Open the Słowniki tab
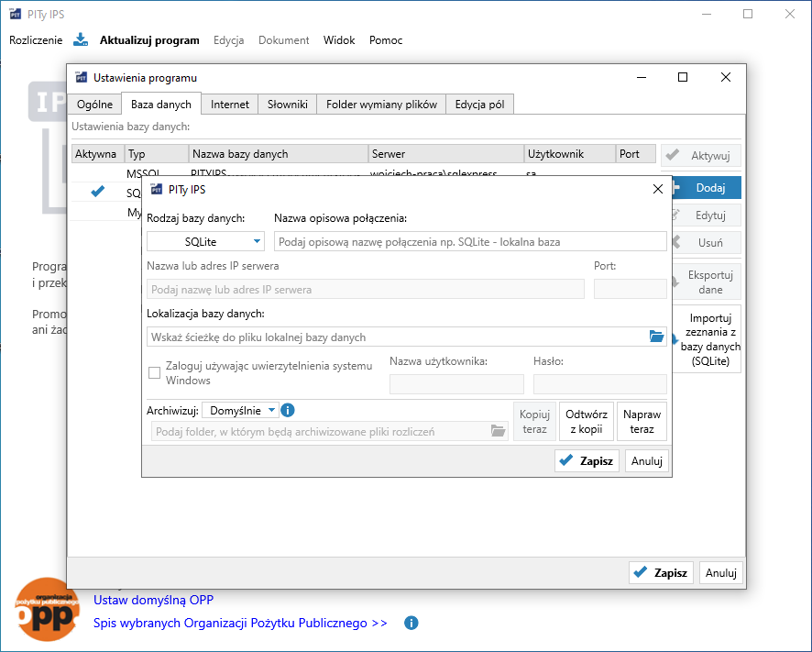The height and width of the screenshot is (652, 812). pos(289,105)
